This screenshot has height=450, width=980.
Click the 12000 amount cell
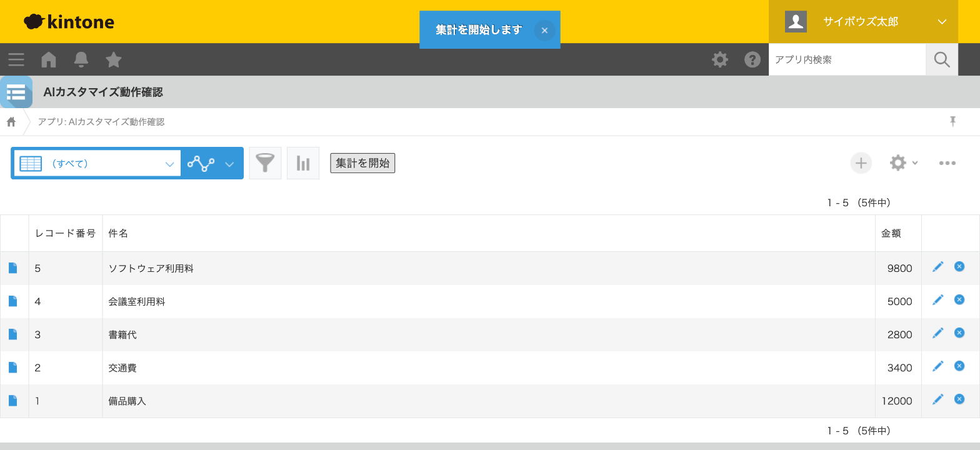[x=897, y=401]
